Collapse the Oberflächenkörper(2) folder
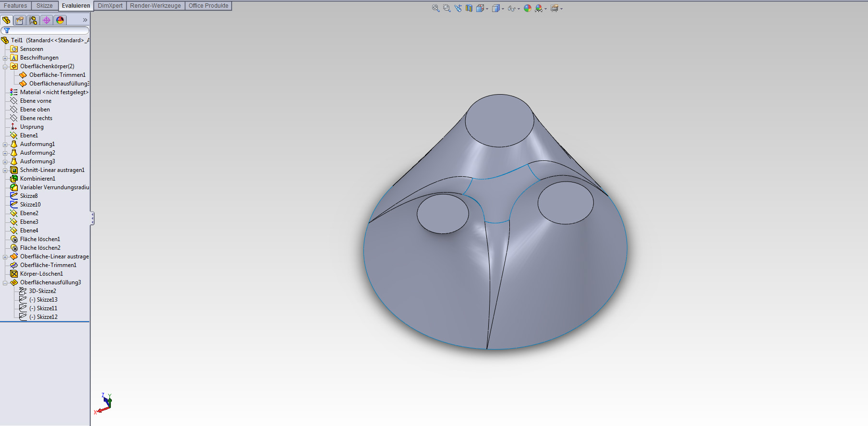The height and width of the screenshot is (426, 868). click(x=5, y=67)
